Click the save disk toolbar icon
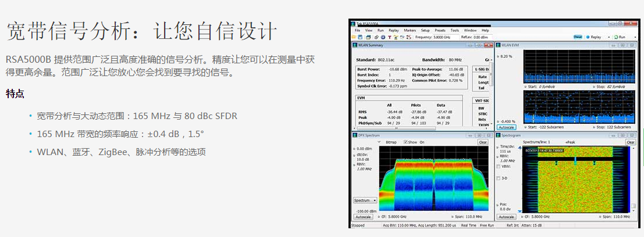This screenshot has width=644, height=237. click(360, 37)
